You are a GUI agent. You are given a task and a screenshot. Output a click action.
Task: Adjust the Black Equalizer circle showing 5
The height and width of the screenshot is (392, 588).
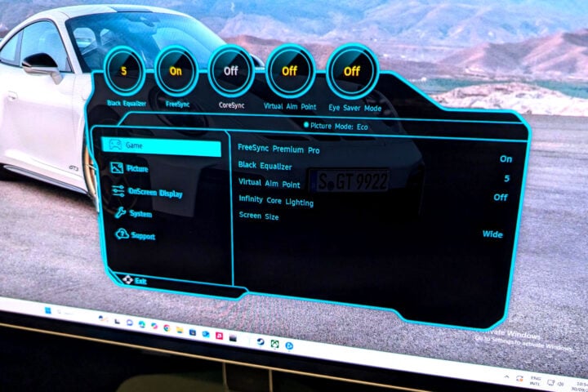123,71
